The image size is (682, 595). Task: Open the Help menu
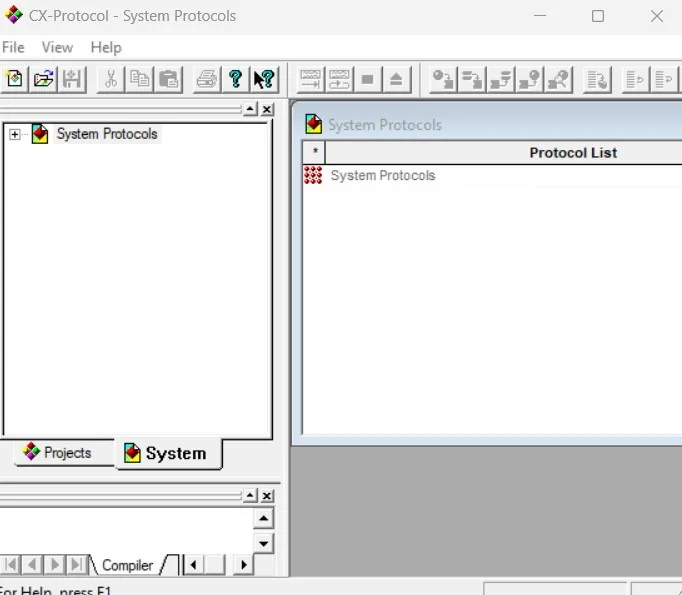106,47
